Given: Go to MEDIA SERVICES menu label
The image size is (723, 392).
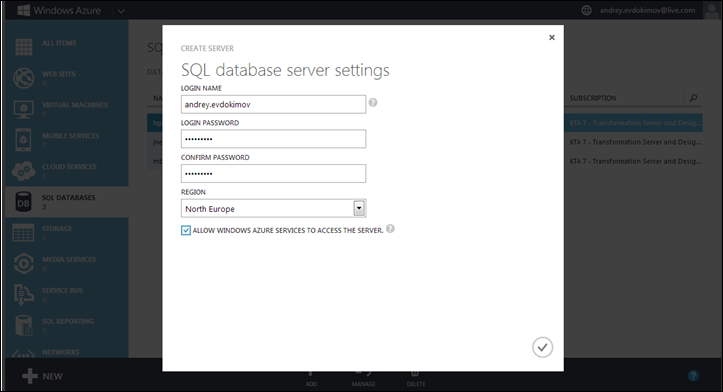Looking at the screenshot, I should pos(69,259).
